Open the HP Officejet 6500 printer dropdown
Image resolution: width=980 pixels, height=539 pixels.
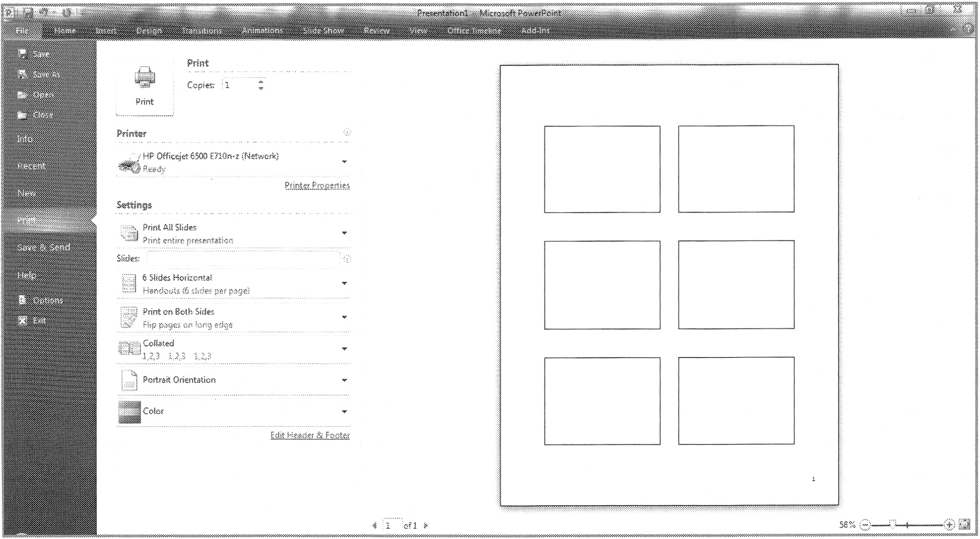234,162
